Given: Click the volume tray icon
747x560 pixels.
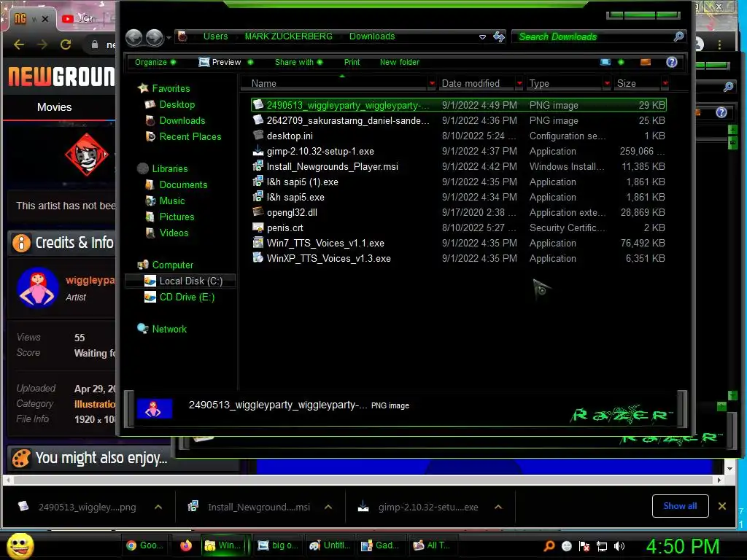Looking at the screenshot, I should 619,546.
